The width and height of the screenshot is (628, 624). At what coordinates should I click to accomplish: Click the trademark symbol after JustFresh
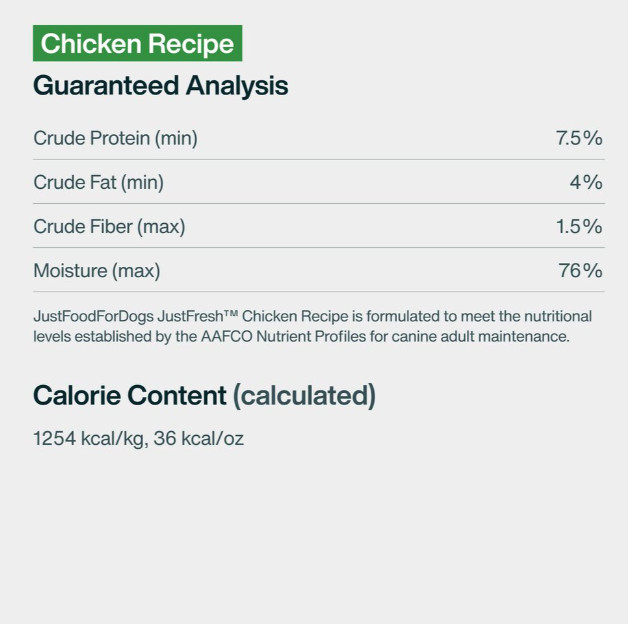coord(231,313)
